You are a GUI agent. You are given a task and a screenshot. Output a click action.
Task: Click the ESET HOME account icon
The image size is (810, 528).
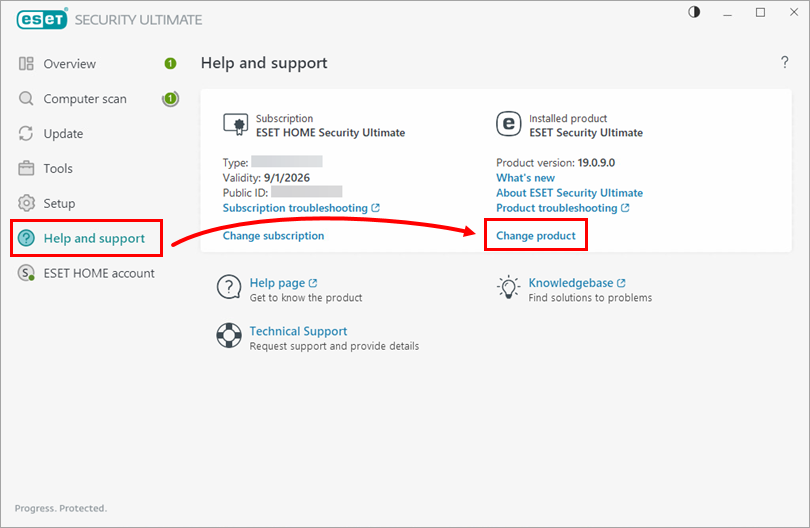pos(27,273)
